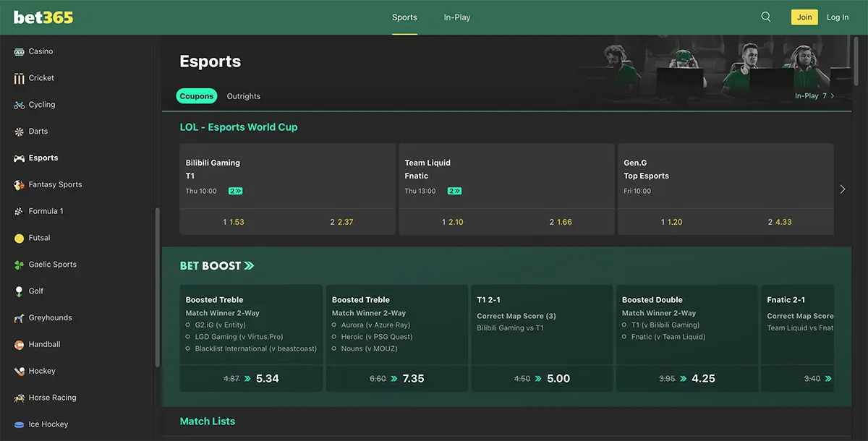Image resolution: width=868 pixels, height=441 pixels.
Task: Switch to the In-Play top tab
Action: click(457, 17)
